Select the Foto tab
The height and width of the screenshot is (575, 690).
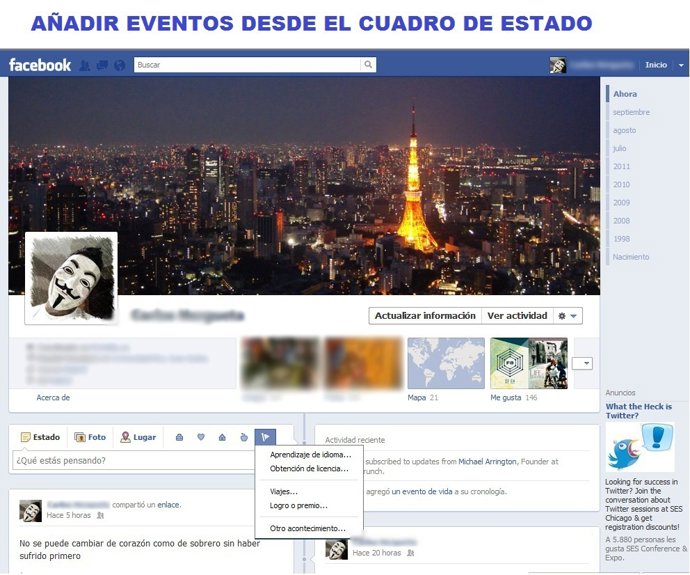click(90, 437)
